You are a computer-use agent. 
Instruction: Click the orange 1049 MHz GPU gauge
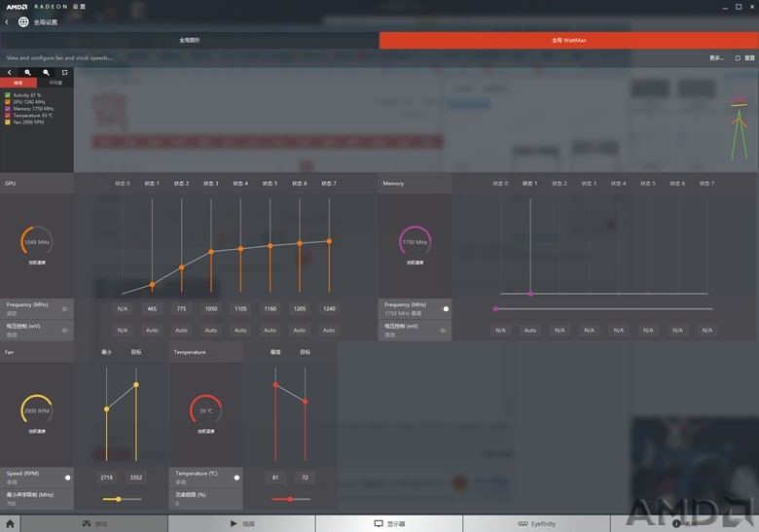tap(37, 241)
